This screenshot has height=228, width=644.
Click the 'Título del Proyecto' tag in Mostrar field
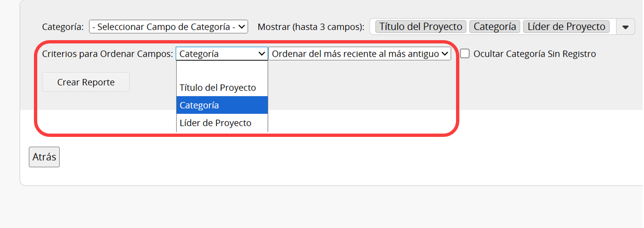(421, 27)
